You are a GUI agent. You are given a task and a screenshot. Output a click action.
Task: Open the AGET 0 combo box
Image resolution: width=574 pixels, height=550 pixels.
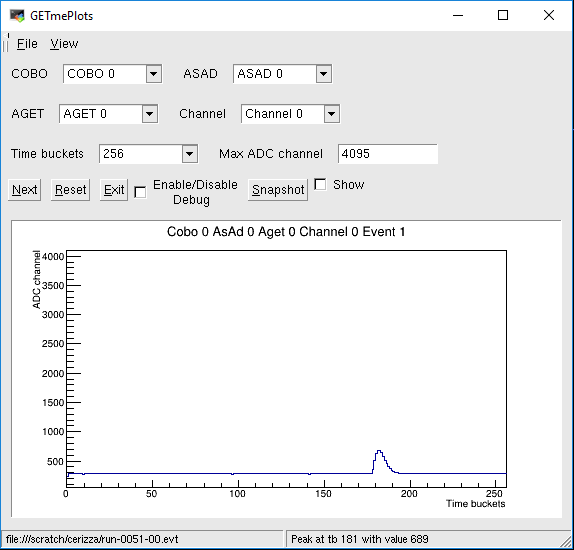pos(109,114)
